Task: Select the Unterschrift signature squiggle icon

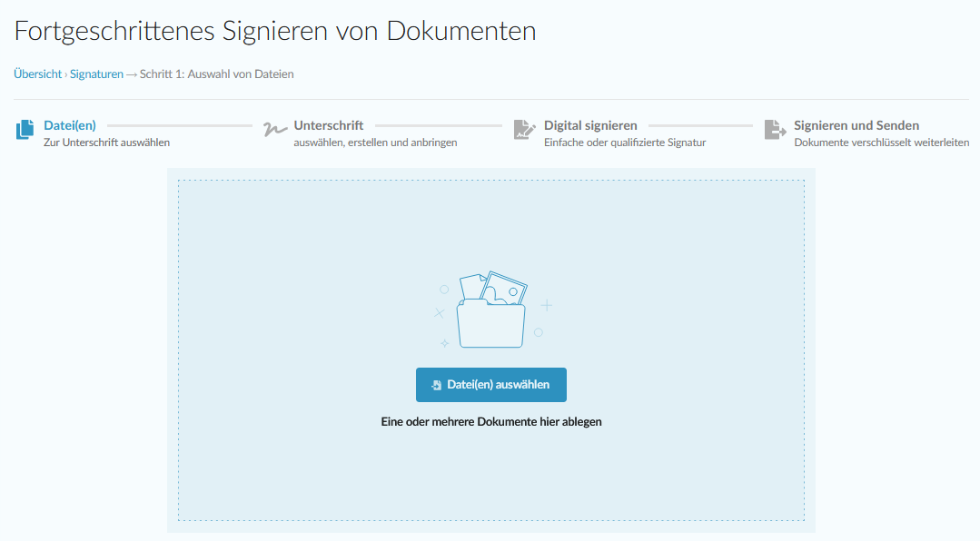Action: pos(274,130)
